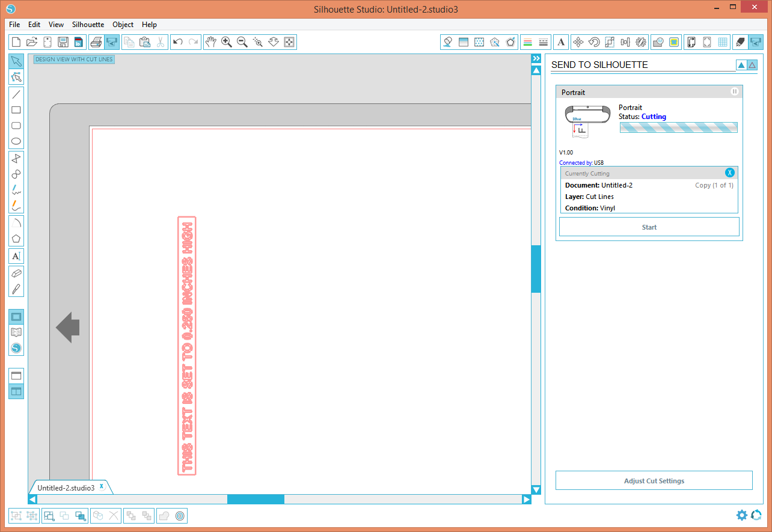
Task: Open the Object menu
Action: point(123,25)
